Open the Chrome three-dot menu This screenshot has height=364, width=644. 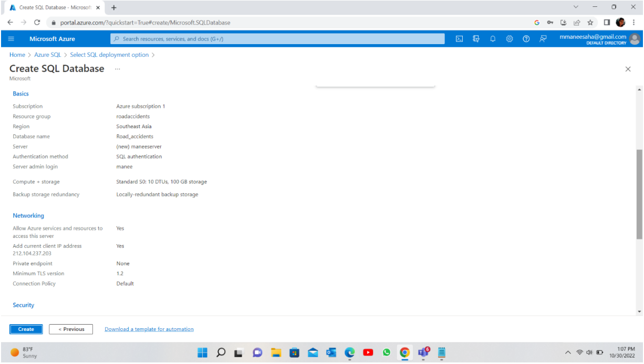coord(634,23)
